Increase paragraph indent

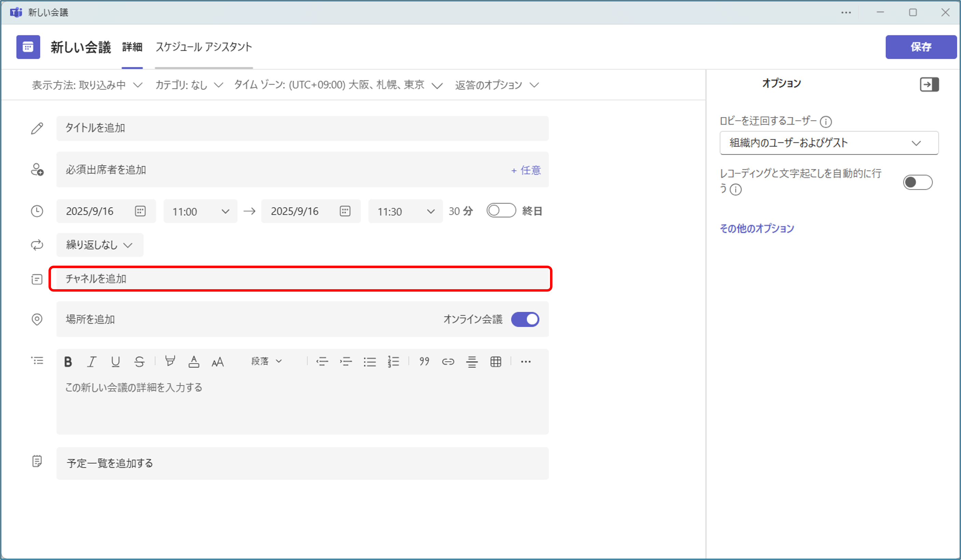point(345,361)
